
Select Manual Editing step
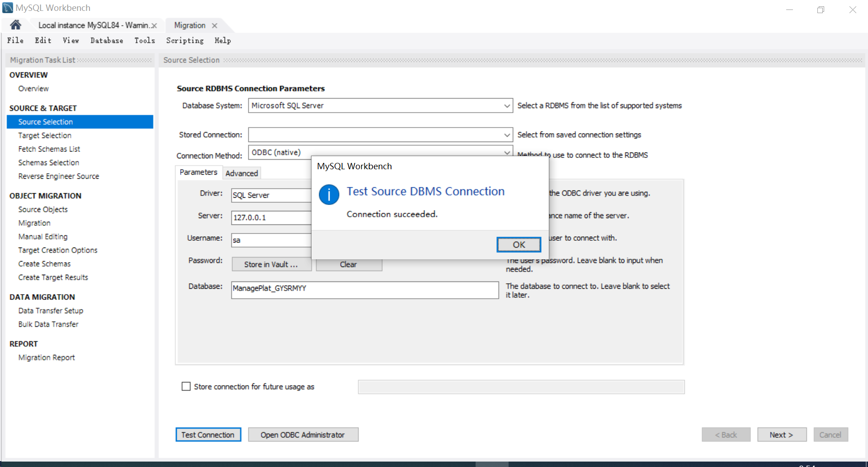(x=43, y=237)
